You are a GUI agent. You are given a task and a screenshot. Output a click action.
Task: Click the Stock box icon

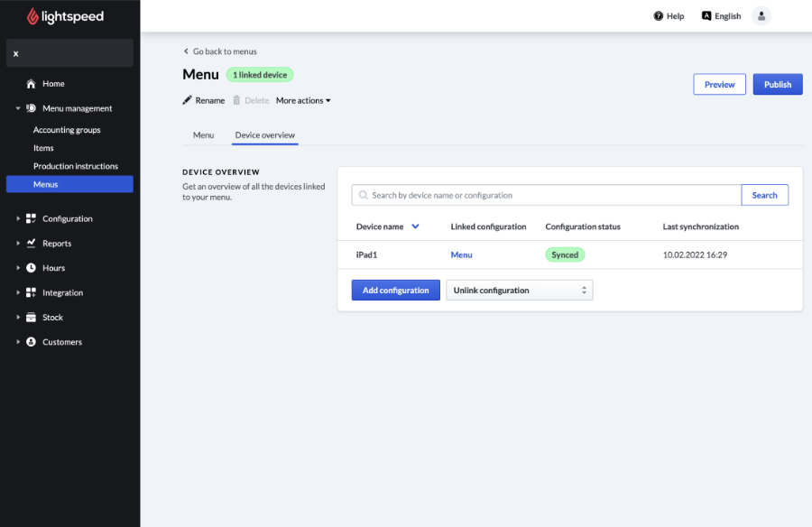tap(31, 318)
